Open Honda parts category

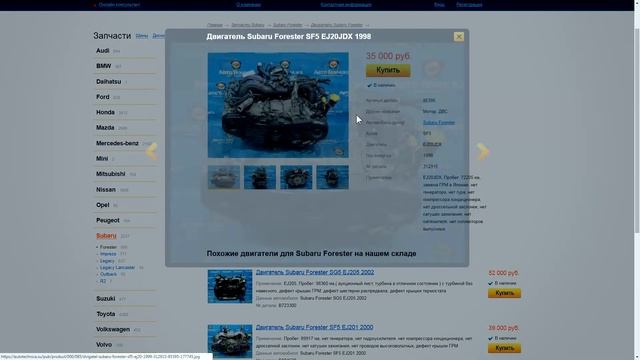click(105, 112)
